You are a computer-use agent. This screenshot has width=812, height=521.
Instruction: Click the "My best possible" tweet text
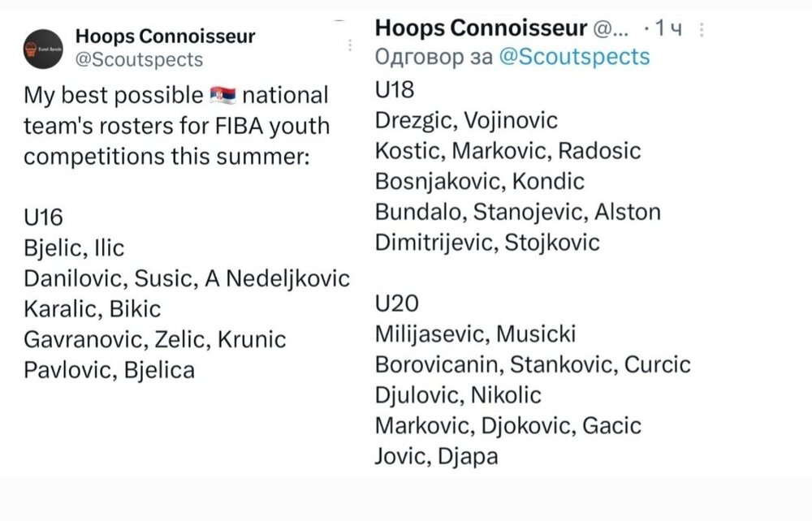112,96
